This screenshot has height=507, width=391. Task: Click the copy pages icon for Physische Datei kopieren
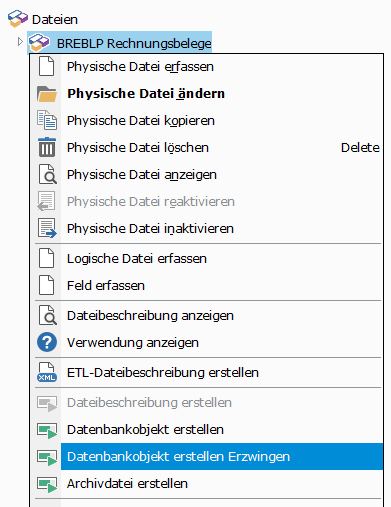(47, 120)
